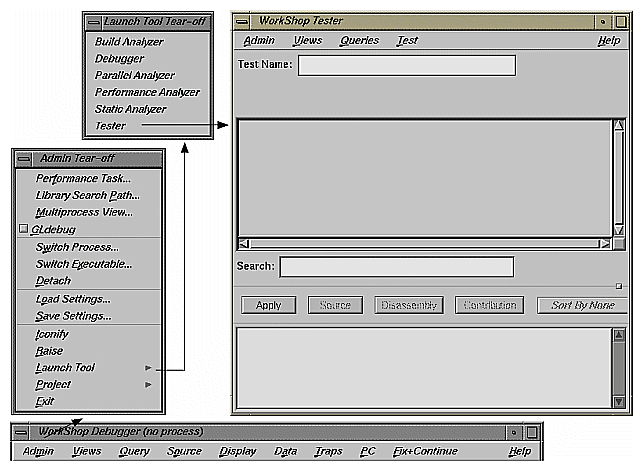Open Test menu in WorkShop Tester
This screenshot has height=471, width=643.
pyautogui.click(x=407, y=40)
